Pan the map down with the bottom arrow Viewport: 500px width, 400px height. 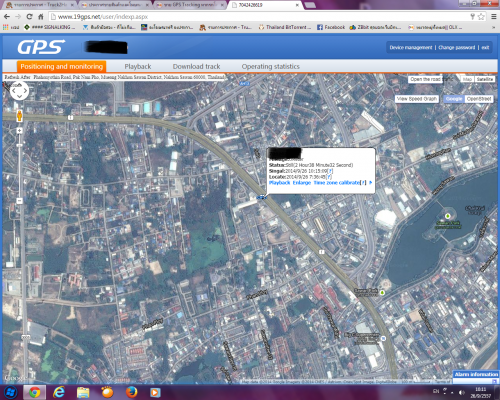coord(19,96)
